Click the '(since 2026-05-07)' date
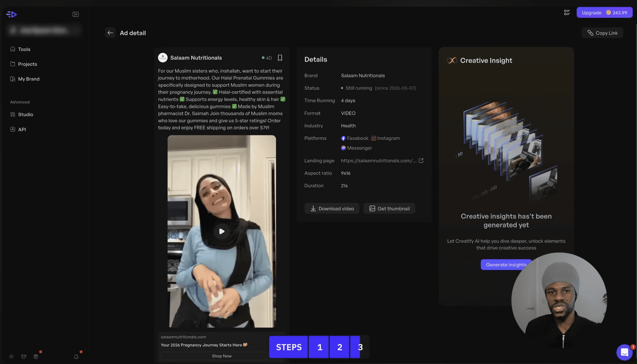 395,88
